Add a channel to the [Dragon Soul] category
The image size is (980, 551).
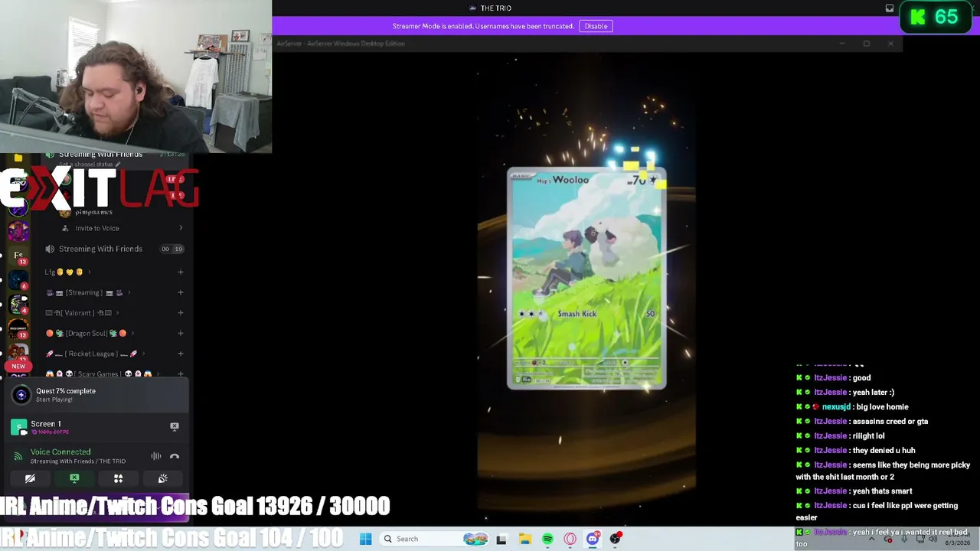click(181, 333)
